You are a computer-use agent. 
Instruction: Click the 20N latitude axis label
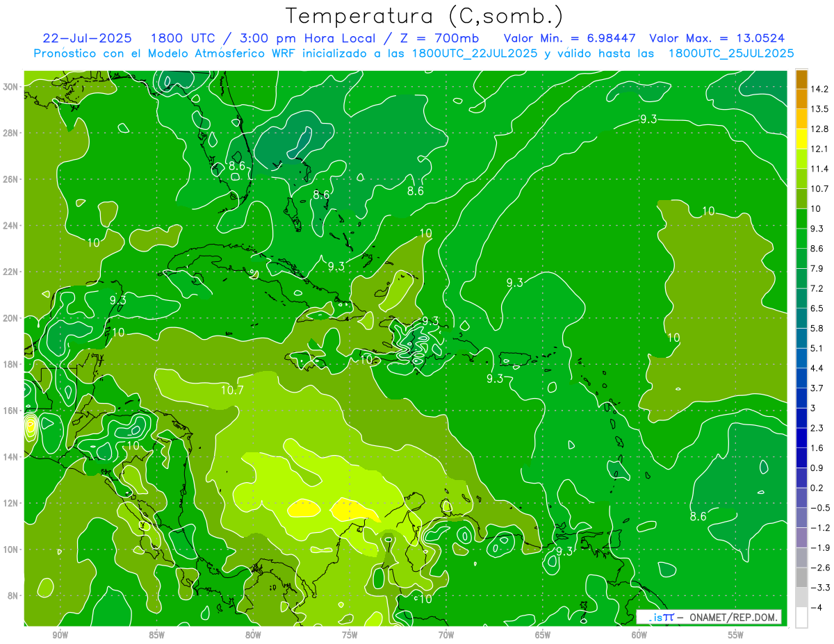pyautogui.click(x=11, y=318)
